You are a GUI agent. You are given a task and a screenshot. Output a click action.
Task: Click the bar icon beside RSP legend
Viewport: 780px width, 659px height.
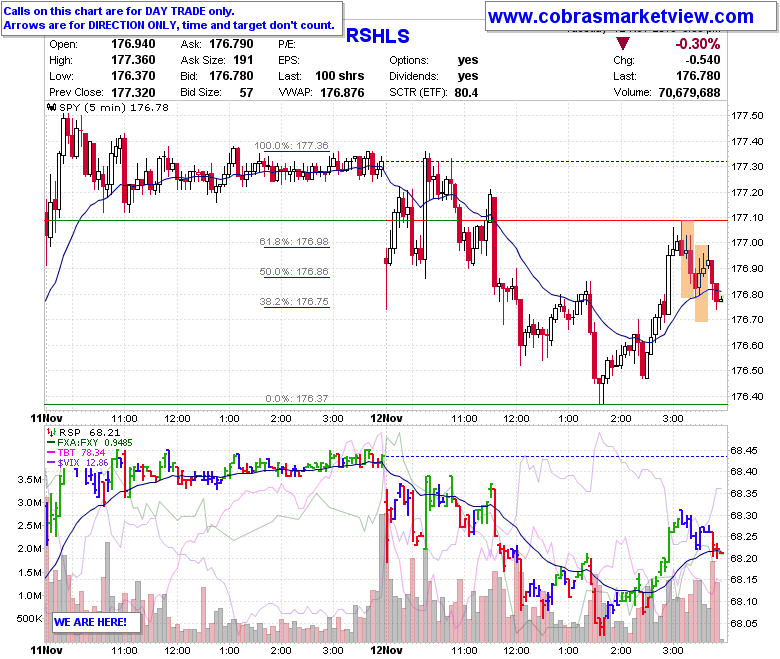51,432
